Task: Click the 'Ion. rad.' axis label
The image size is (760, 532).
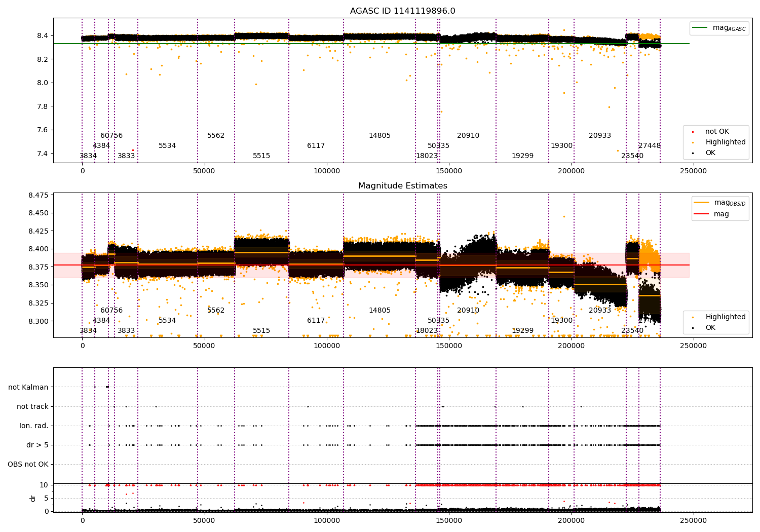Action: point(34,426)
